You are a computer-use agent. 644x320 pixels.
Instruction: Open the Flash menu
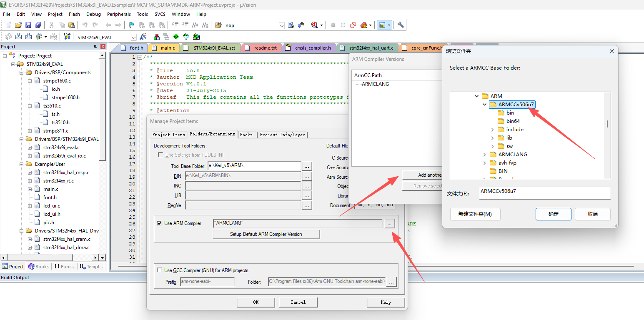coord(74,14)
